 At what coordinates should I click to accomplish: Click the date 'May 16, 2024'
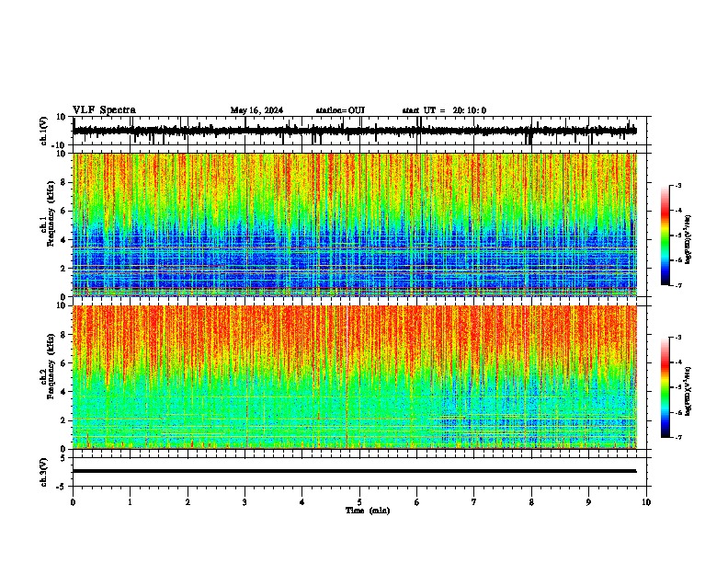256,110
